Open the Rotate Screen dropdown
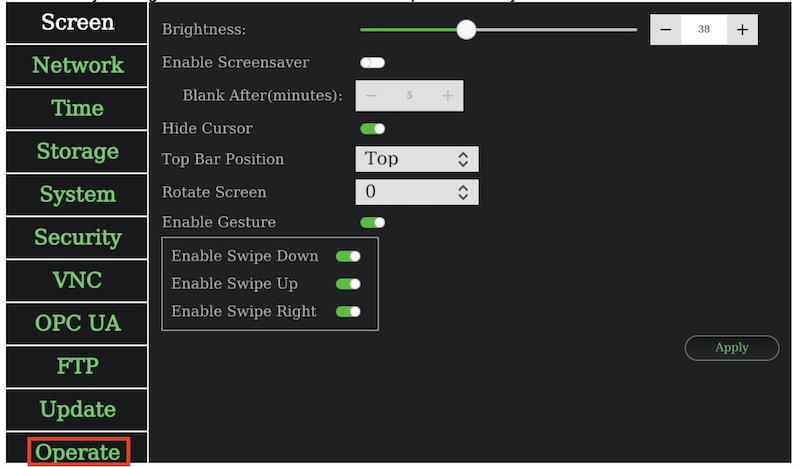Image resolution: width=800 pixels, height=467 pixels. 416,192
